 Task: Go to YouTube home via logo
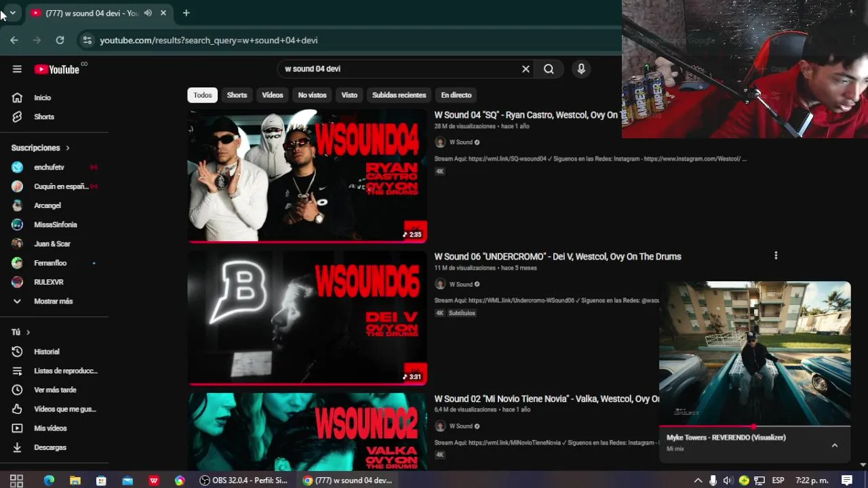click(x=57, y=69)
